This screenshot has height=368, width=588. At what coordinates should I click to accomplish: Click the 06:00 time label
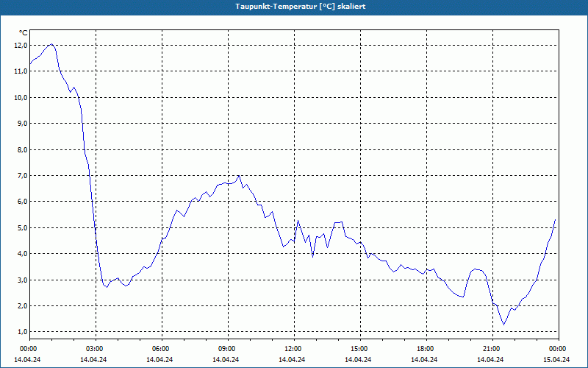point(159,349)
